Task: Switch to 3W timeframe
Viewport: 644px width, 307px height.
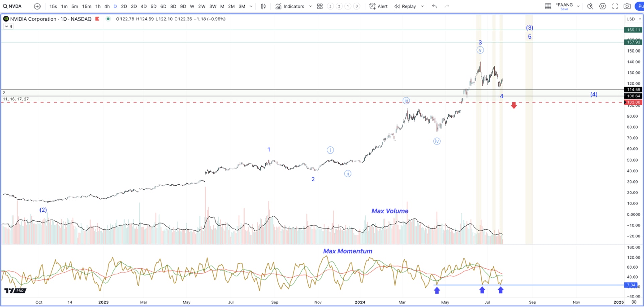Action: coord(213,6)
